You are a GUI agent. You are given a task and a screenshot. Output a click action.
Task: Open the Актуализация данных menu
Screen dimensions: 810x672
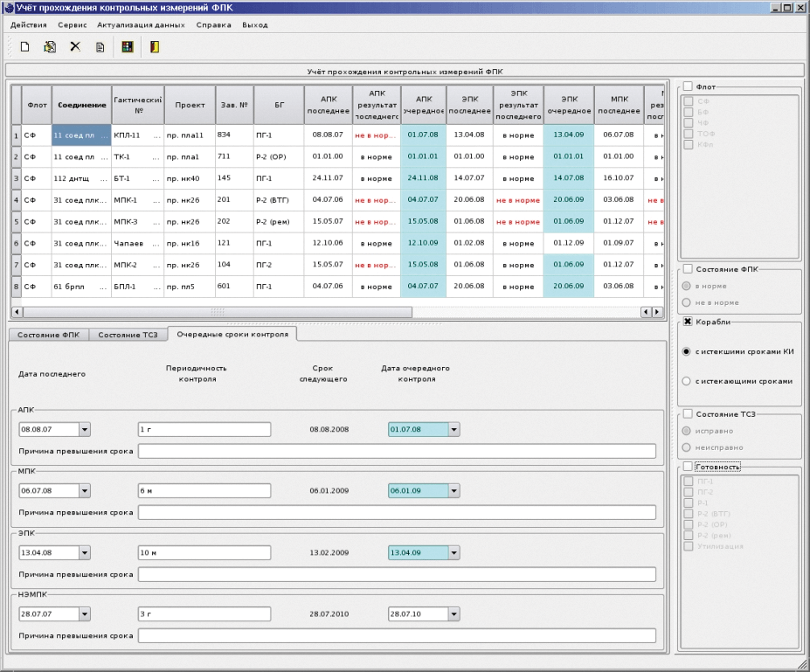[x=141, y=24]
